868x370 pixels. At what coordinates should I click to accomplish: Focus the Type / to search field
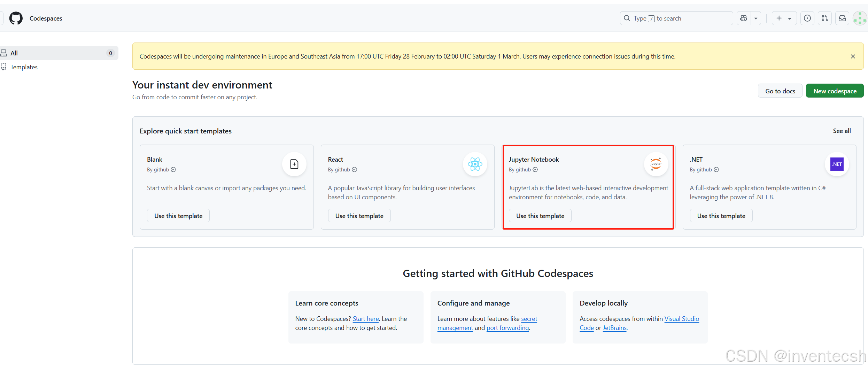click(676, 18)
